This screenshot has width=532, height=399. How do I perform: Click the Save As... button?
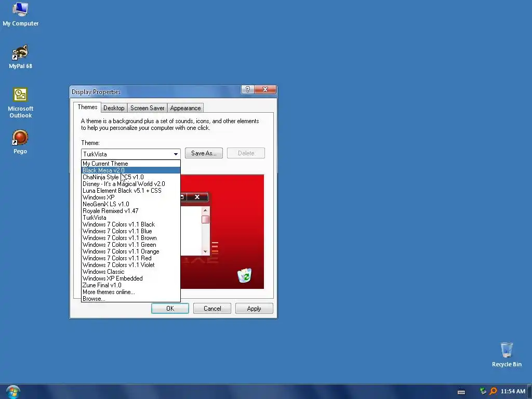[x=204, y=153]
